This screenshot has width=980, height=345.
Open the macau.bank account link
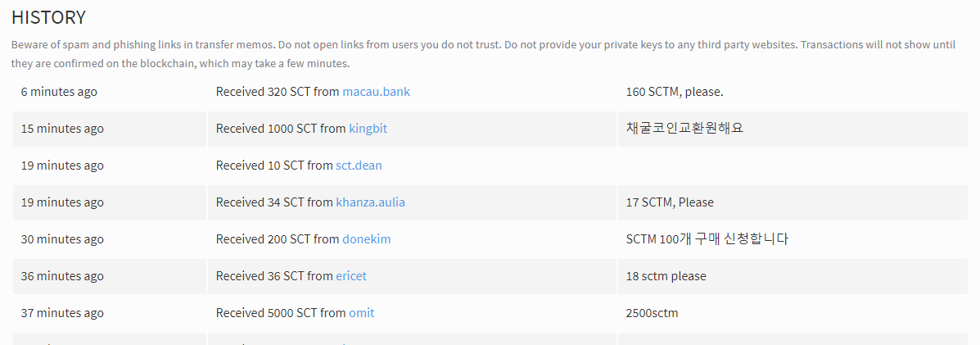click(377, 92)
